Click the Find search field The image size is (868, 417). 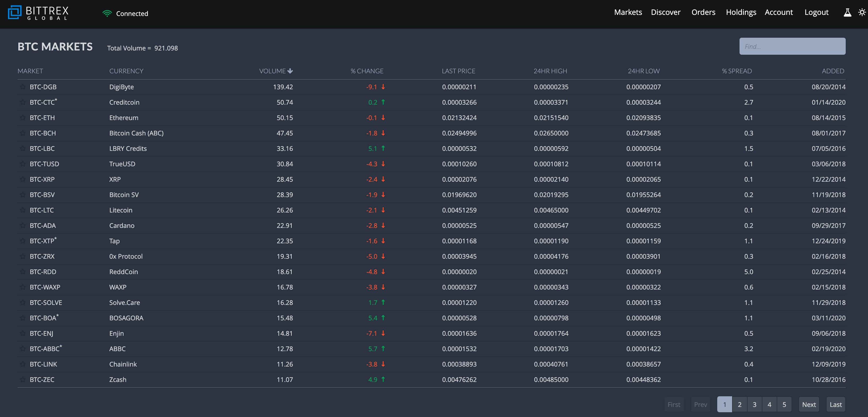point(792,46)
